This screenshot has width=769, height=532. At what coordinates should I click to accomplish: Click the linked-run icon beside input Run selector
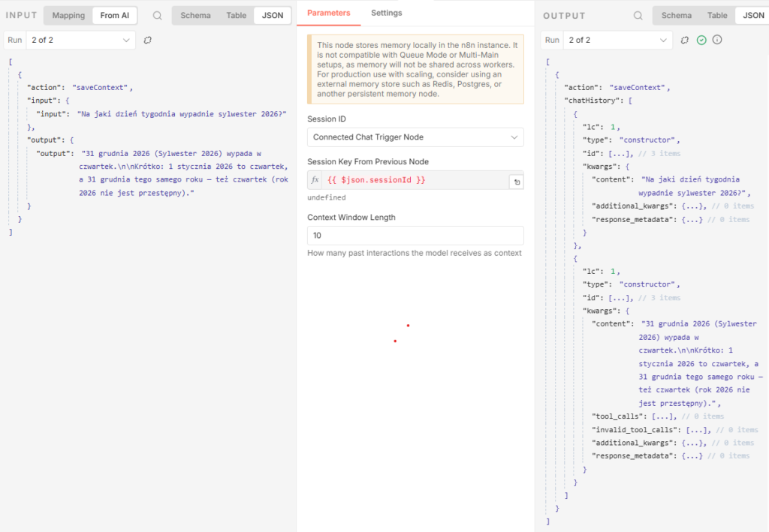point(147,40)
